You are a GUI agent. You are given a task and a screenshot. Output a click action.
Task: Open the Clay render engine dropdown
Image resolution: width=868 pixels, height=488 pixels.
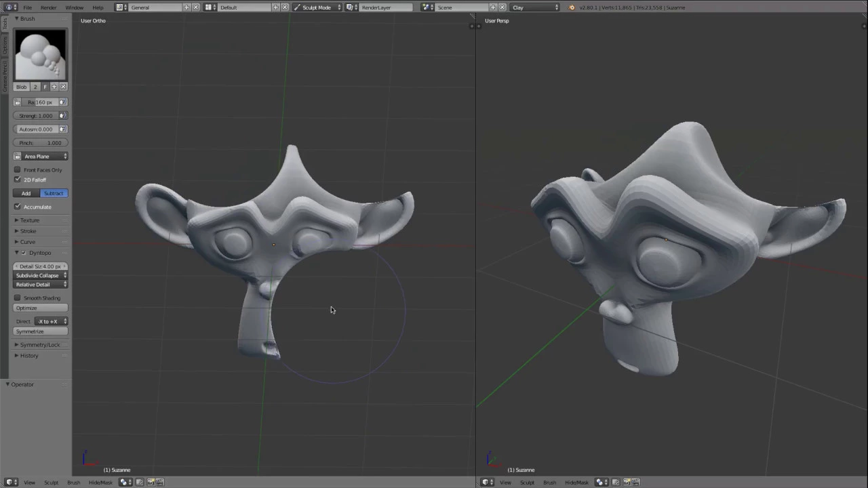click(536, 7)
